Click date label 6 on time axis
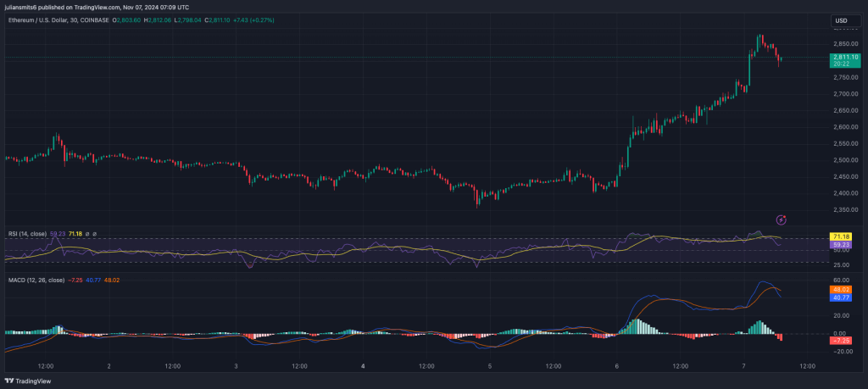 [x=617, y=366]
